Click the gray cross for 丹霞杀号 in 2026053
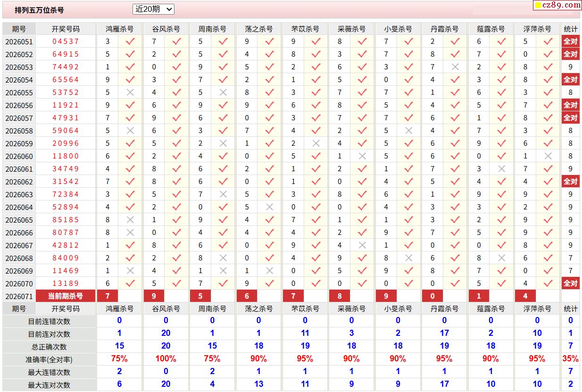The height and width of the screenshot is (392, 582). 455,67
